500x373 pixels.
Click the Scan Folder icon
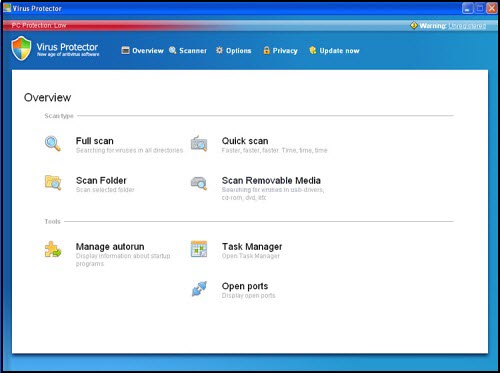pos(53,183)
